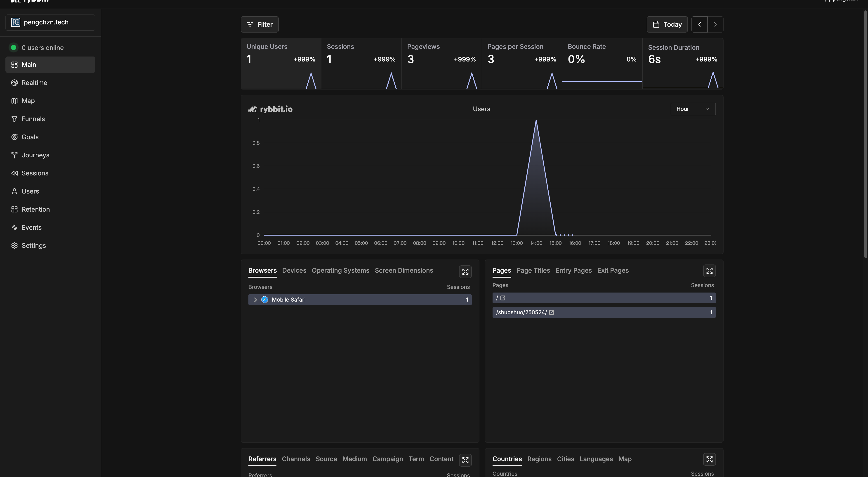Go to the previous day arrow

click(699, 25)
